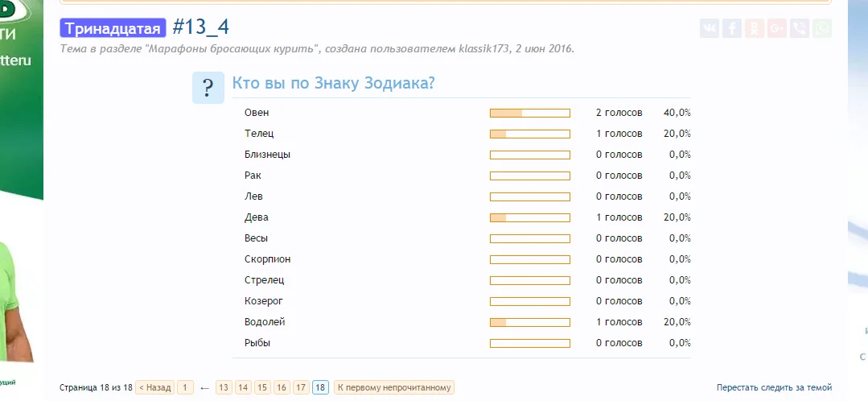Share the thread via WhatsApp

[x=823, y=28]
